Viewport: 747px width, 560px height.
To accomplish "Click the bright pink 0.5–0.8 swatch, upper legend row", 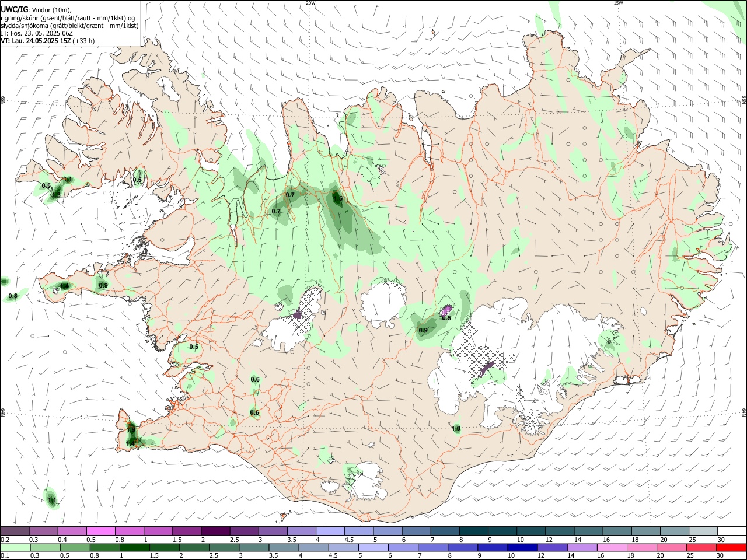I will pos(101,531).
